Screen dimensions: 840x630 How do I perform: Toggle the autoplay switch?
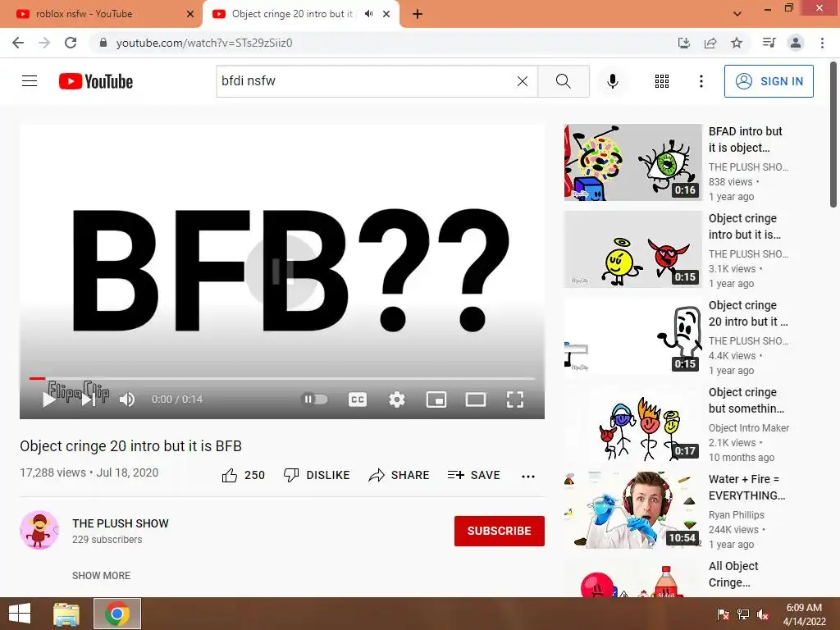315,399
